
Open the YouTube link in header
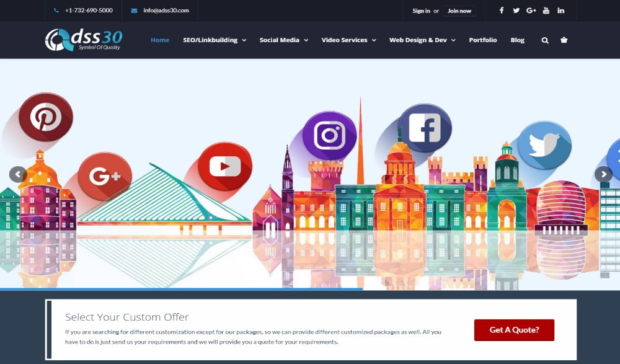(546, 11)
